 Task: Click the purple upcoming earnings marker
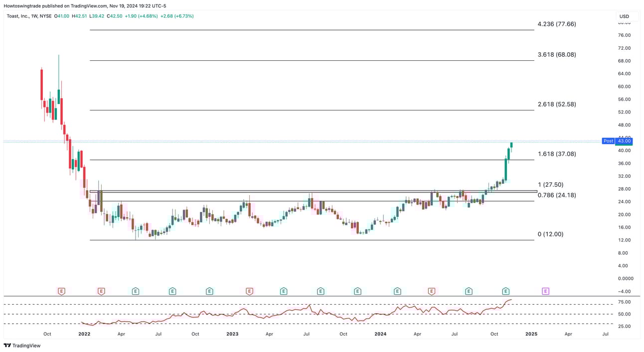tap(545, 291)
